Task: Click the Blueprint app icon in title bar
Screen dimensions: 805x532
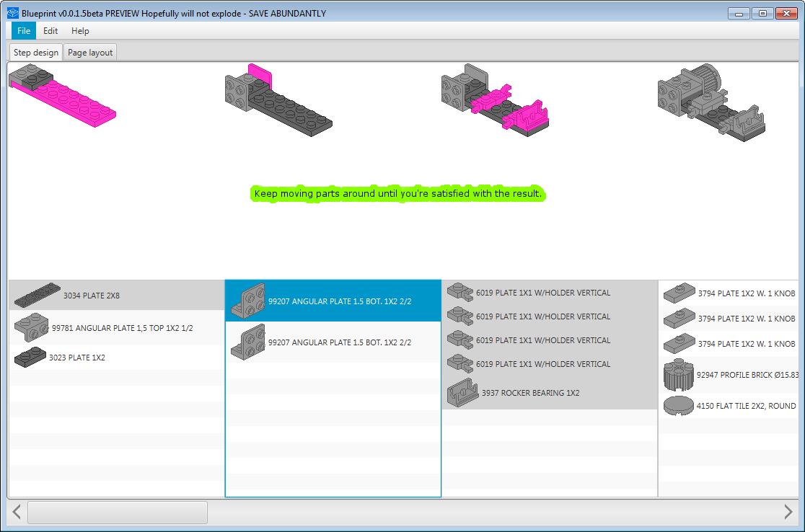Action: 13,14
